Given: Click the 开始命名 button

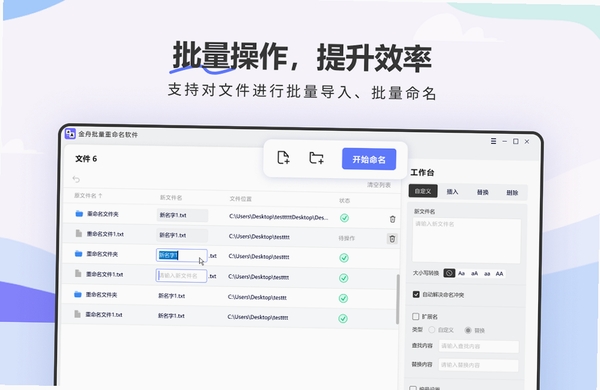Looking at the screenshot, I should click(369, 159).
